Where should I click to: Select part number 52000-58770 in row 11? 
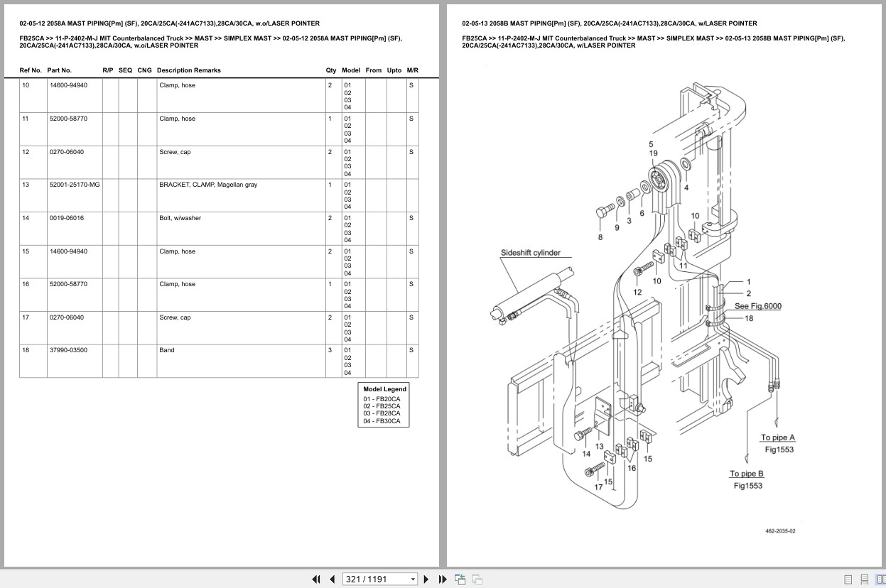pos(68,119)
